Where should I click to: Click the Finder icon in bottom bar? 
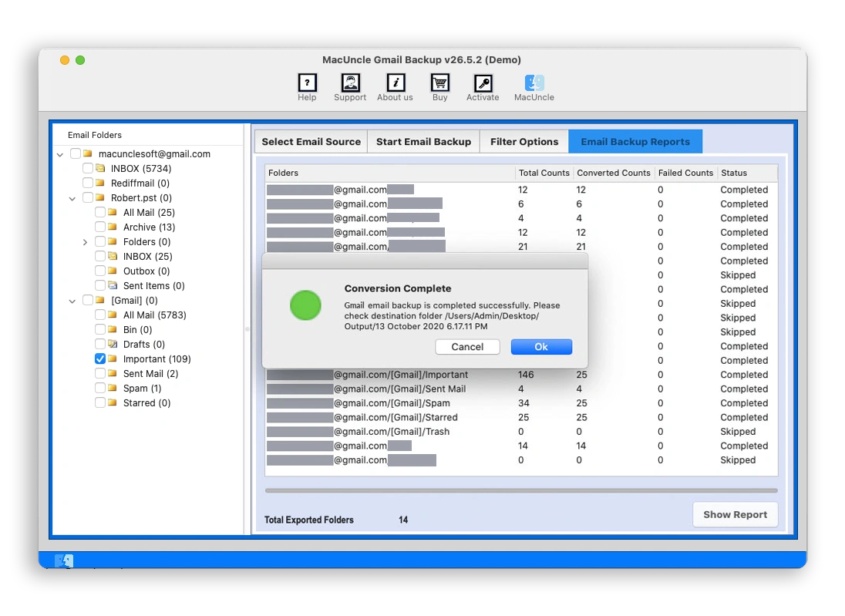point(64,560)
